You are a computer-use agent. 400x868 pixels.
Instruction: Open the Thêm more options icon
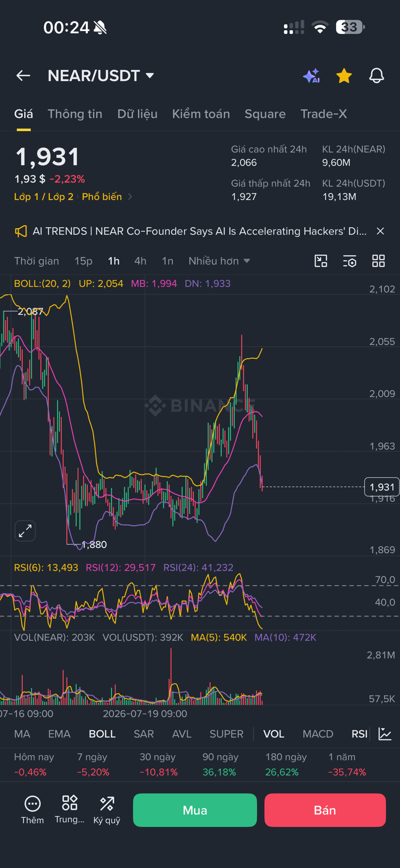click(x=32, y=810)
